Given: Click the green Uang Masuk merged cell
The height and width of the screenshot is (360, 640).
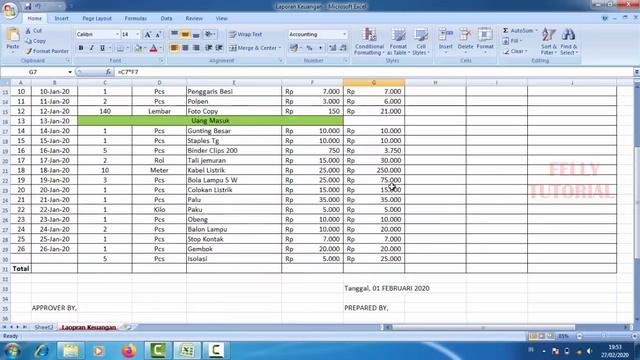Looking at the screenshot, I should 210,121.
